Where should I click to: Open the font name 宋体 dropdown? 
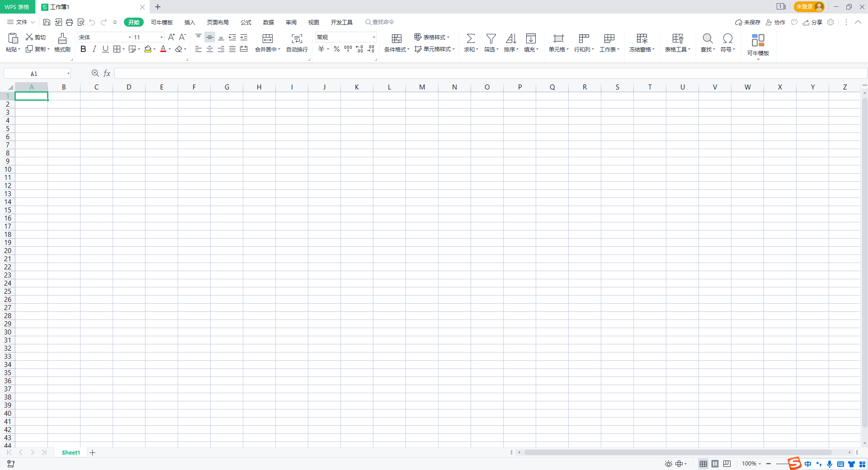tap(130, 37)
